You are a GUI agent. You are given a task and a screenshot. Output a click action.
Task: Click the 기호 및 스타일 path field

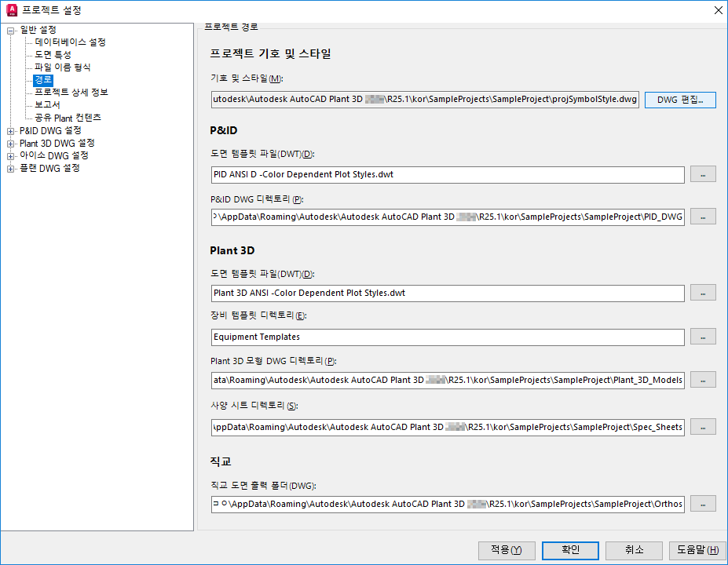425,100
